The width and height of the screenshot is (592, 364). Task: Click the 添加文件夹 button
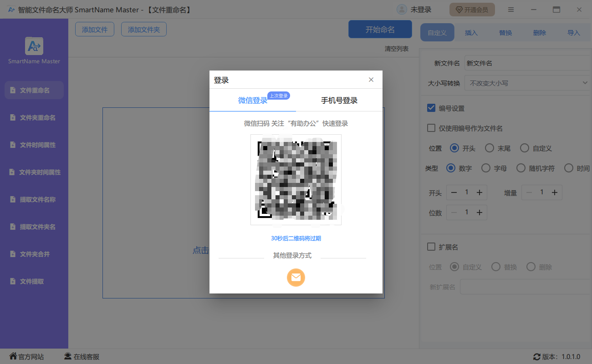(x=144, y=30)
